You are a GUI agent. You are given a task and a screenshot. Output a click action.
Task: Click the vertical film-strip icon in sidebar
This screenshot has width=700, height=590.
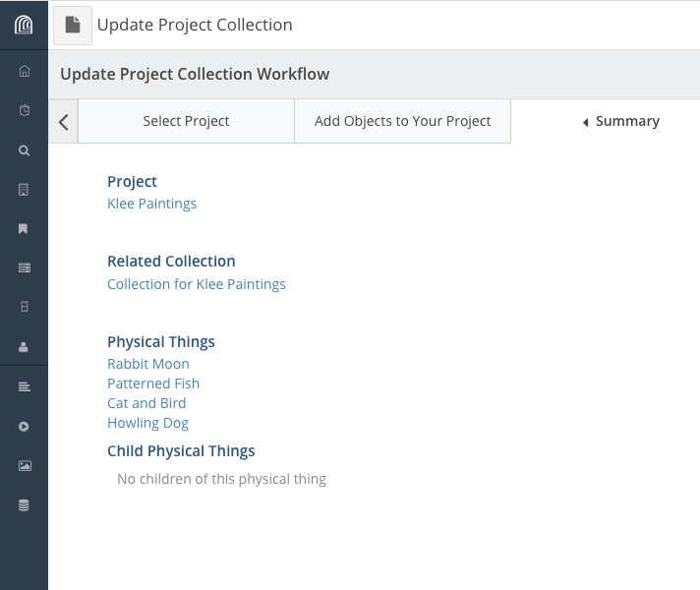[25, 307]
